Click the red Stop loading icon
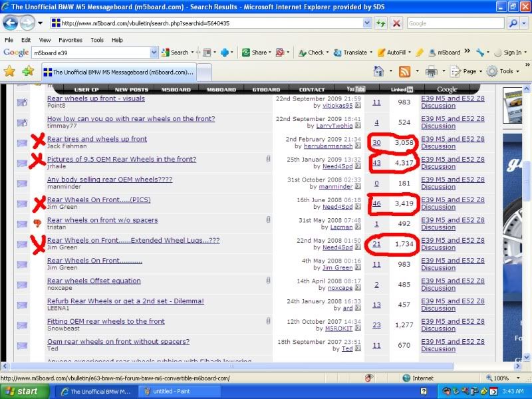Screen dimensions: 532x399 coord(396,23)
